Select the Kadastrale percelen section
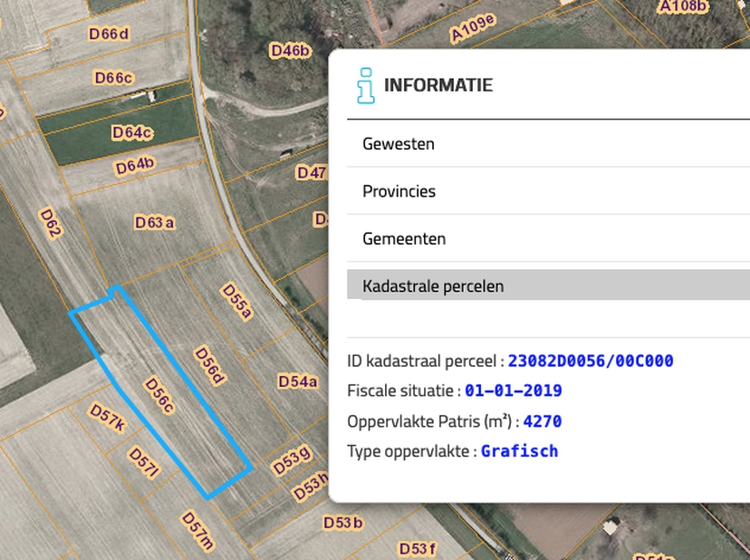Screen dimensions: 750x560 click(x=548, y=285)
